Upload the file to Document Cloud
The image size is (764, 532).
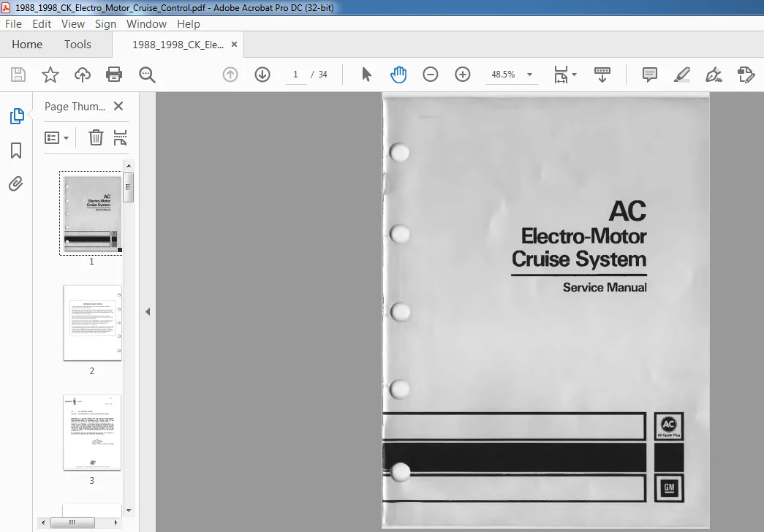click(83, 75)
